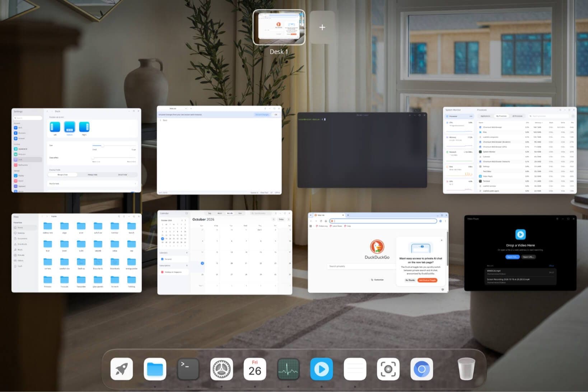Choose Bottom dock position icon in Settings

(70, 127)
